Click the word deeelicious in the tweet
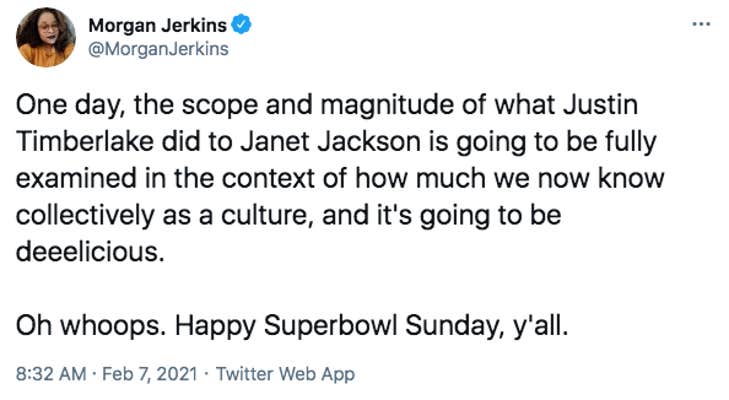Viewport: 729px width, 400px height. pos(90,252)
